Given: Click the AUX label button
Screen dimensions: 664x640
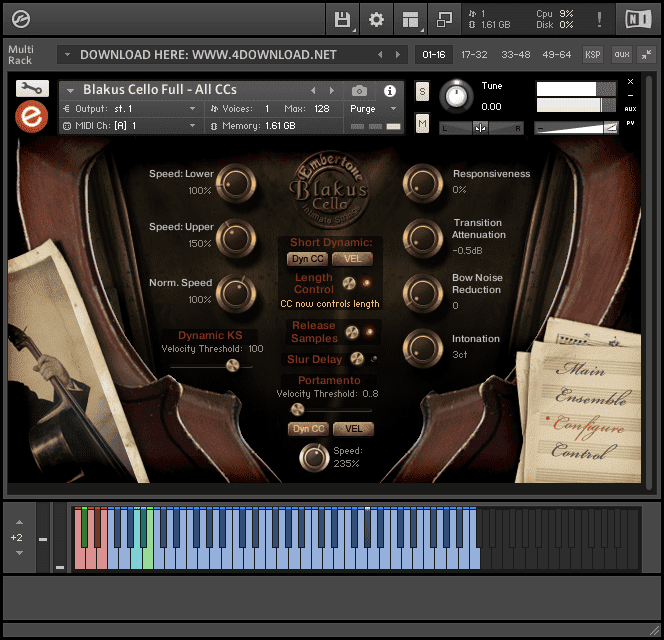Looking at the screenshot, I should click(630, 109).
